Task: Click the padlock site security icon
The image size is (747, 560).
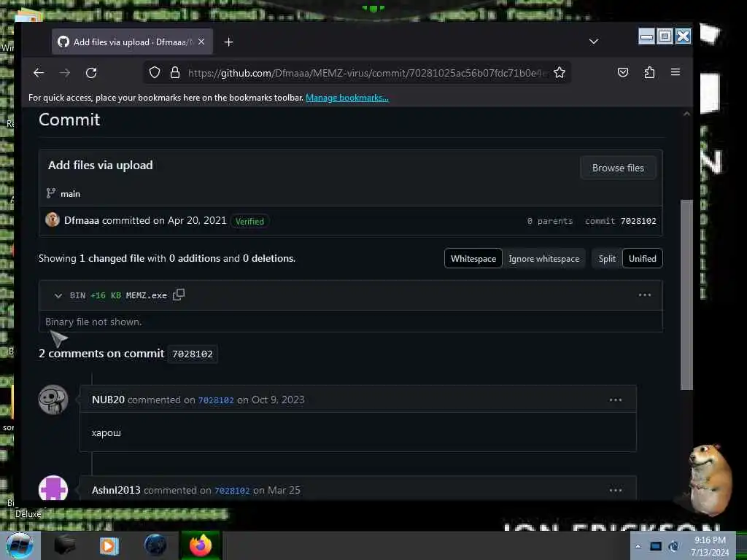Action: coord(175,72)
